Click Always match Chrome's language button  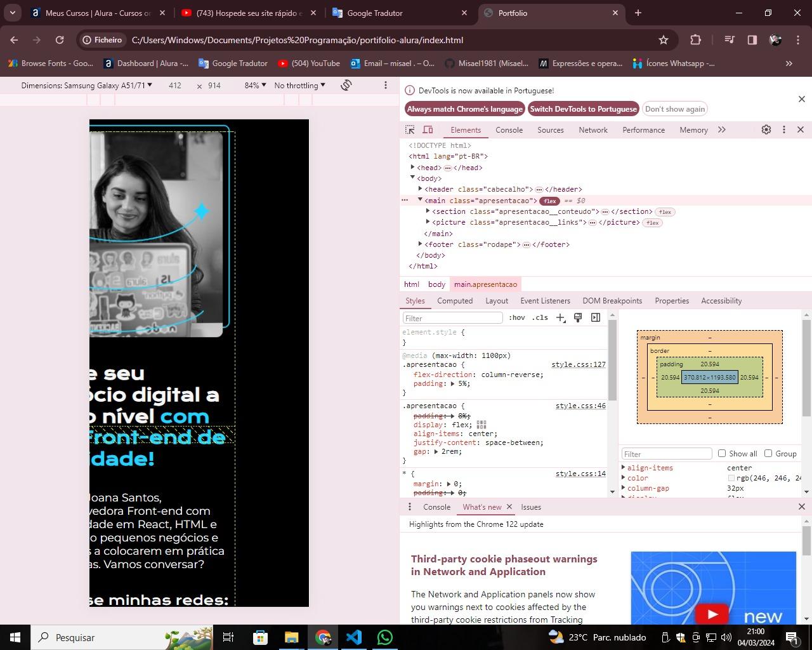pos(465,109)
